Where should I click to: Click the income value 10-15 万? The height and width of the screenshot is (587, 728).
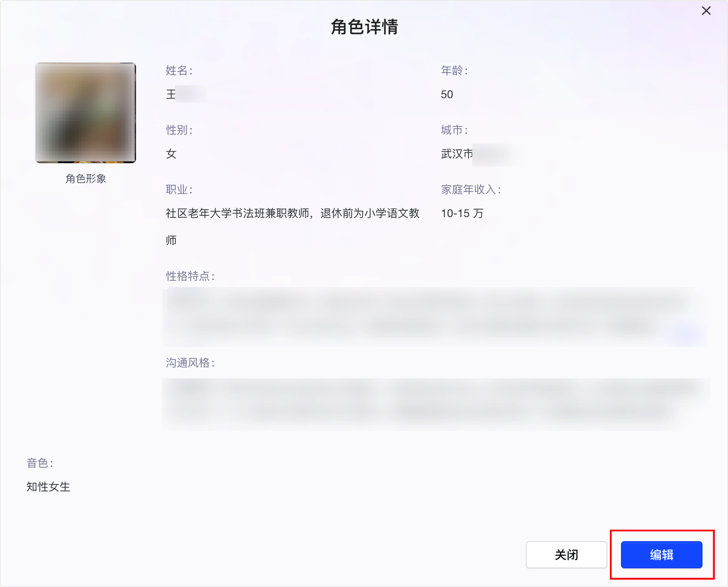(462, 213)
